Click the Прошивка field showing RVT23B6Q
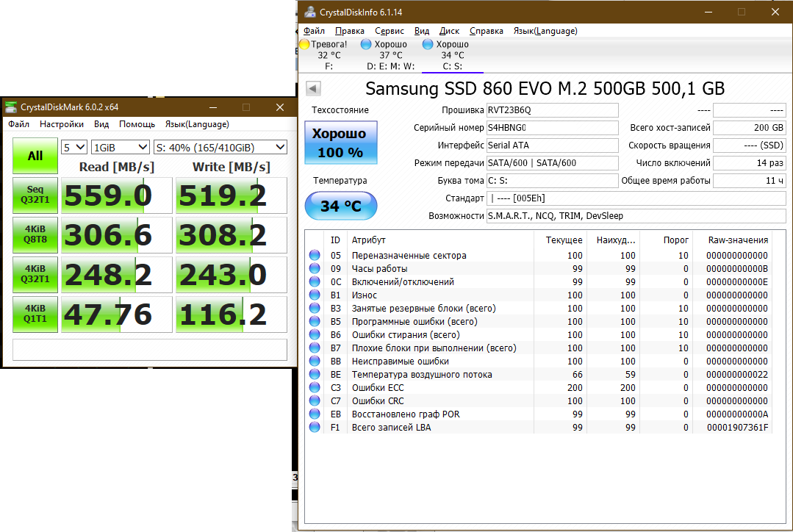Screen dimensions: 793x532 [x=552, y=110]
